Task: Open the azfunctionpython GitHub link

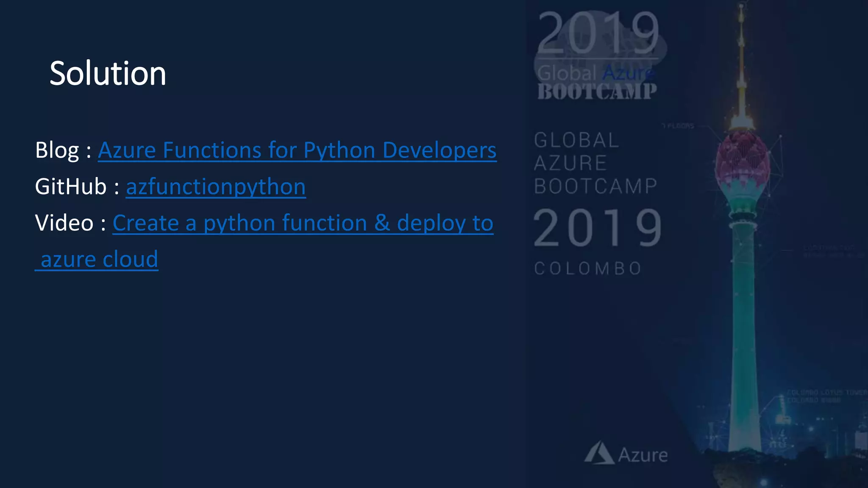Action: [x=216, y=187]
